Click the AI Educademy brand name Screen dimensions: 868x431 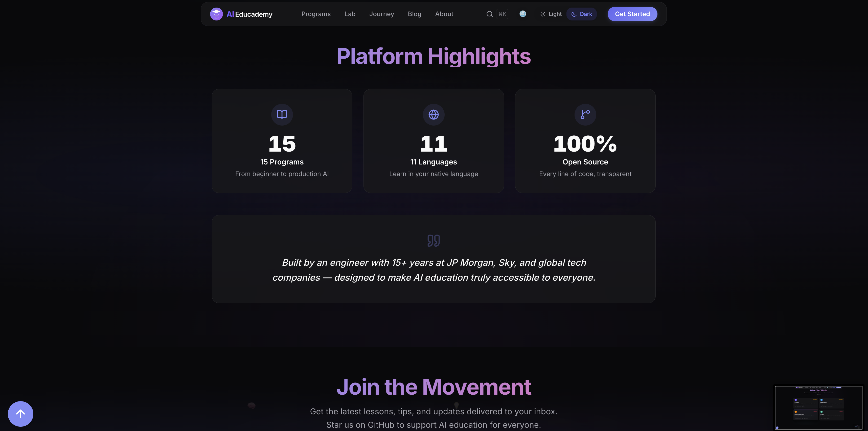pos(250,14)
